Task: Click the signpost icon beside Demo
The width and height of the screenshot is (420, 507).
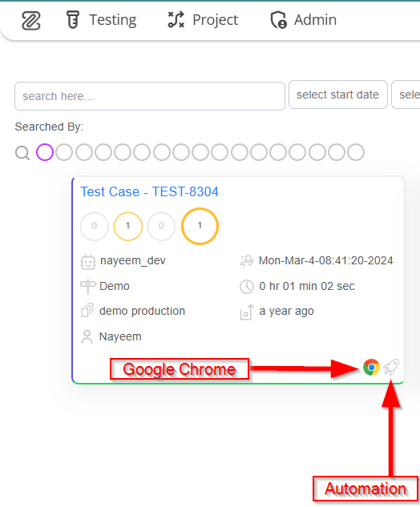Action: (88, 286)
